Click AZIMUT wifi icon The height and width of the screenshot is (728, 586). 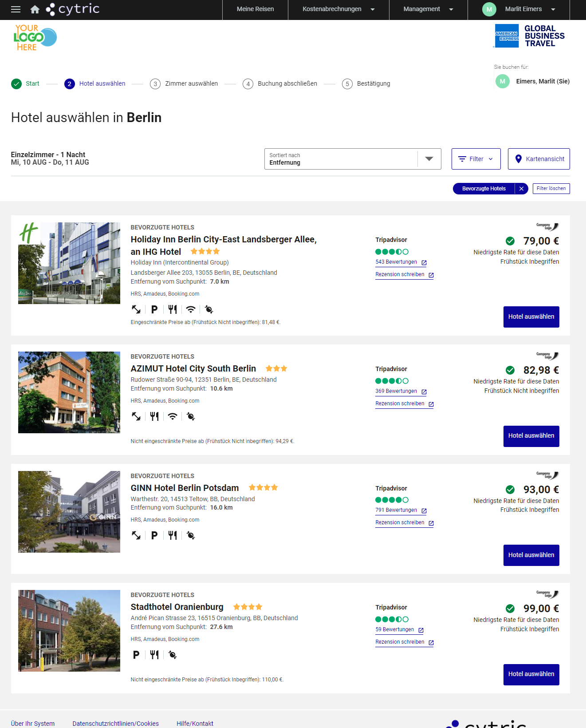[173, 416]
